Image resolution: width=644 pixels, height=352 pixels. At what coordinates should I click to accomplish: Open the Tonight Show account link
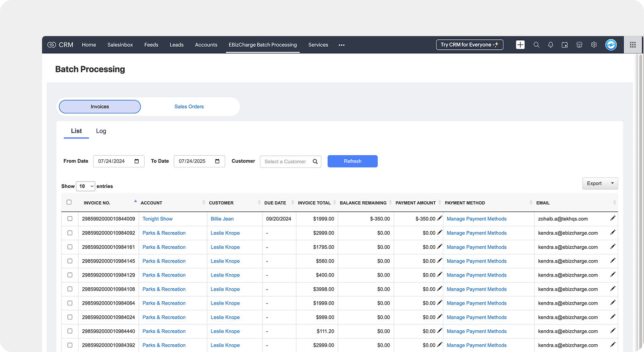click(x=158, y=219)
